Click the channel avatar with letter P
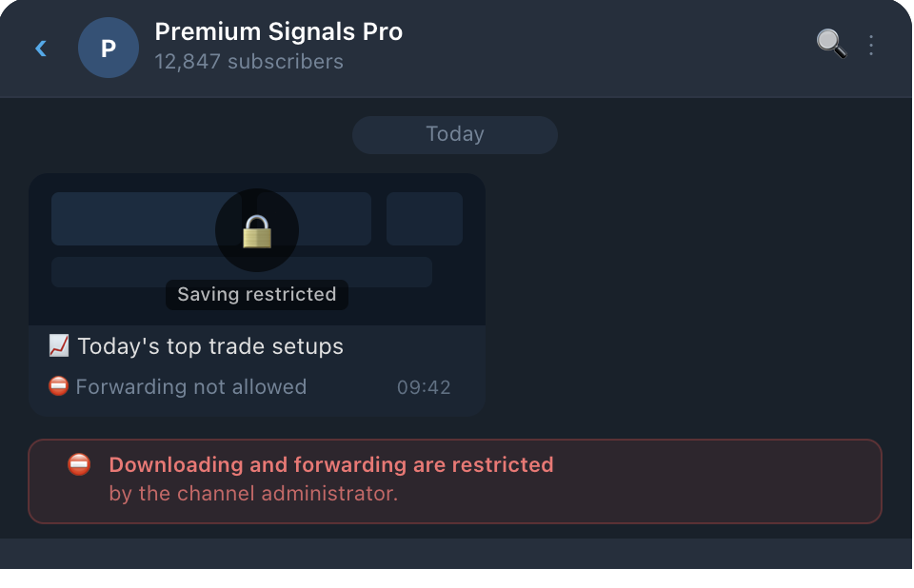Screen dimensions: 914x588 tap(109, 48)
